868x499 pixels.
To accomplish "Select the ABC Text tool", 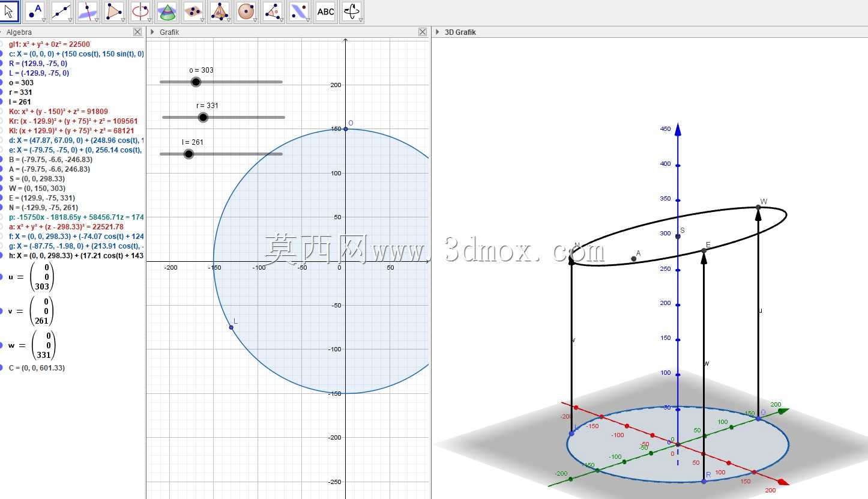I will pos(325,11).
